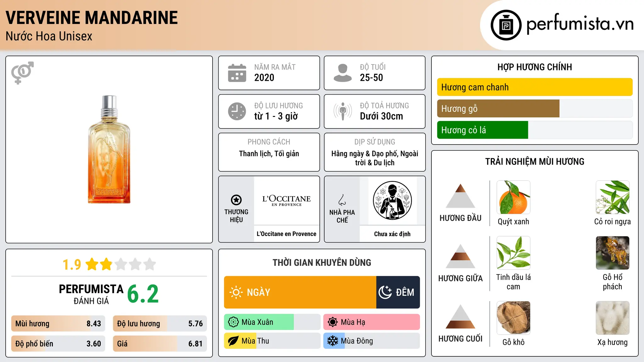Click the Độ phổ biến 3.60 score bar

point(58,343)
